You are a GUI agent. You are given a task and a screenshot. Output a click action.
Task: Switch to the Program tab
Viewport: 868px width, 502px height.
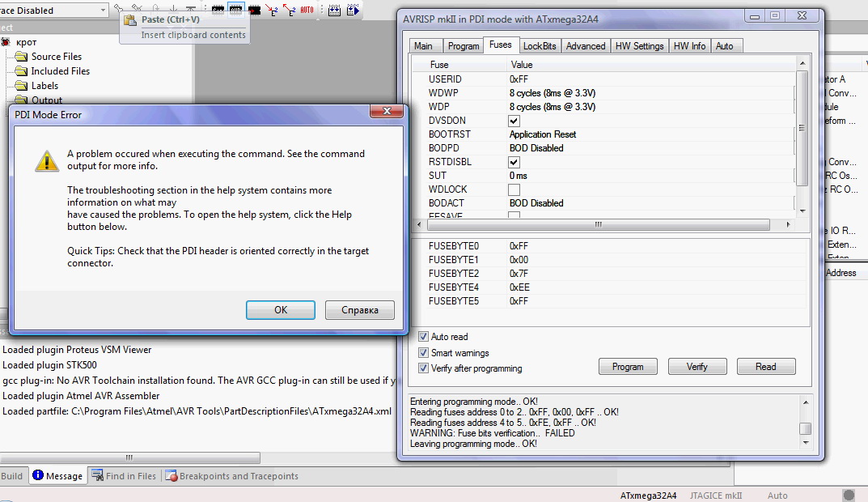[464, 46]
